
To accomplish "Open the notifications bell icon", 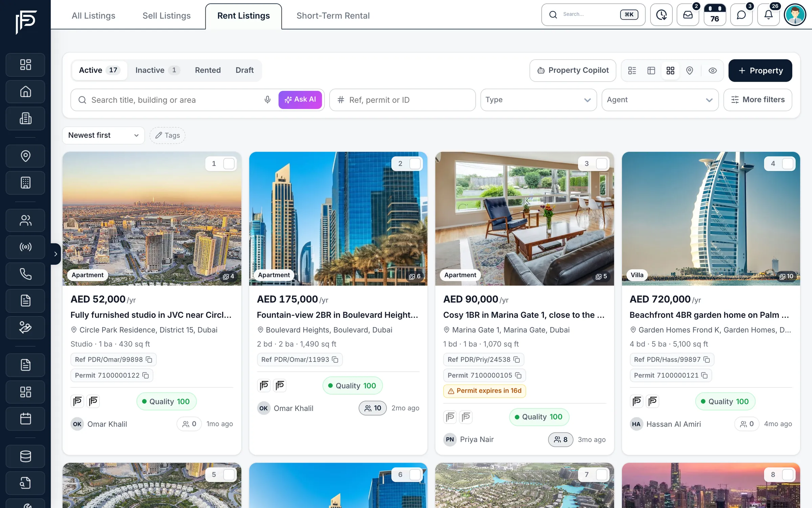I will coord(768,15).
